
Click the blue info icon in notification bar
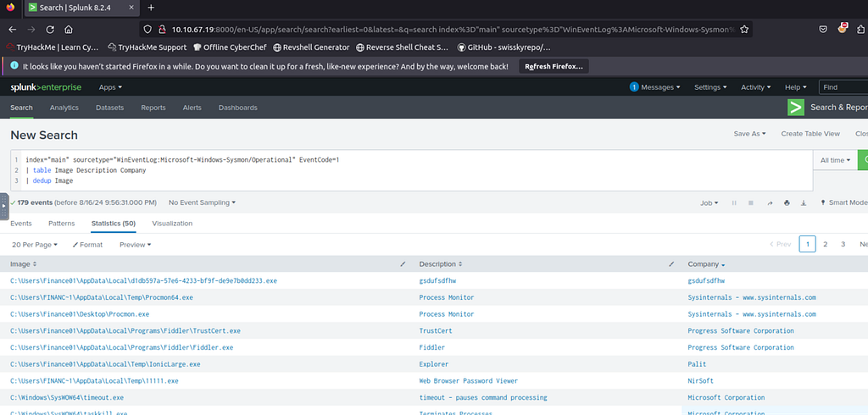point(14,65)
